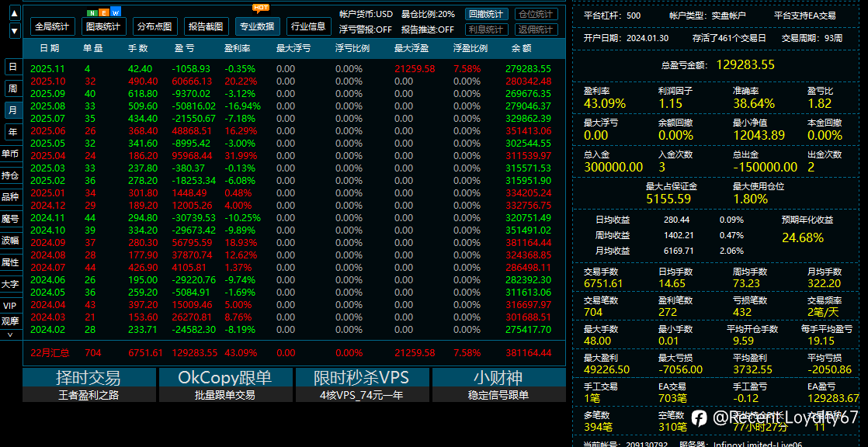
Task: Click the 平台杠杆: 500 text
Action: (613, 16)
